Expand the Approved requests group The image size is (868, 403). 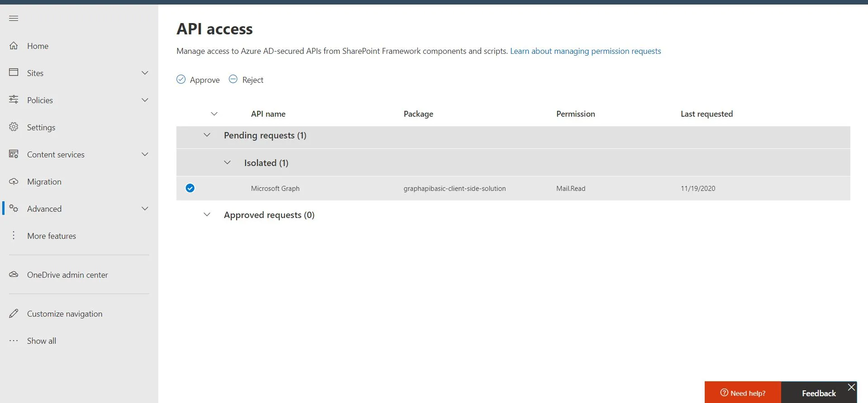[x=207, y=215]
